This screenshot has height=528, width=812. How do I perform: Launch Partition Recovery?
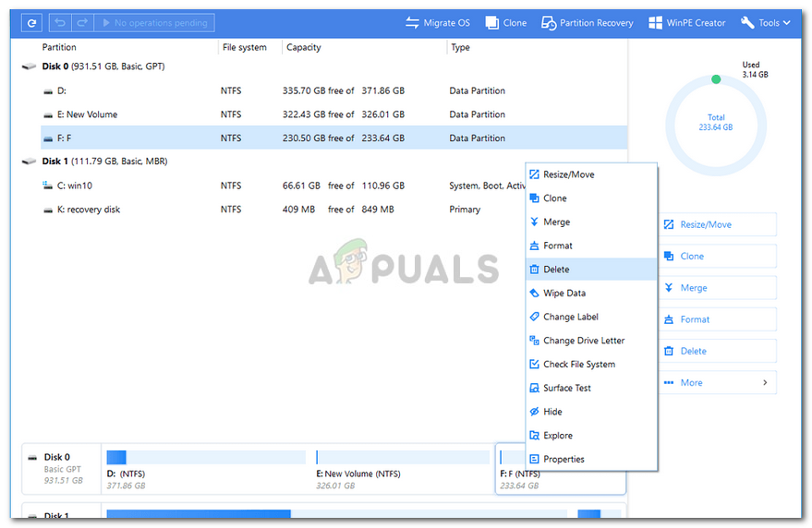pos(588,23)
